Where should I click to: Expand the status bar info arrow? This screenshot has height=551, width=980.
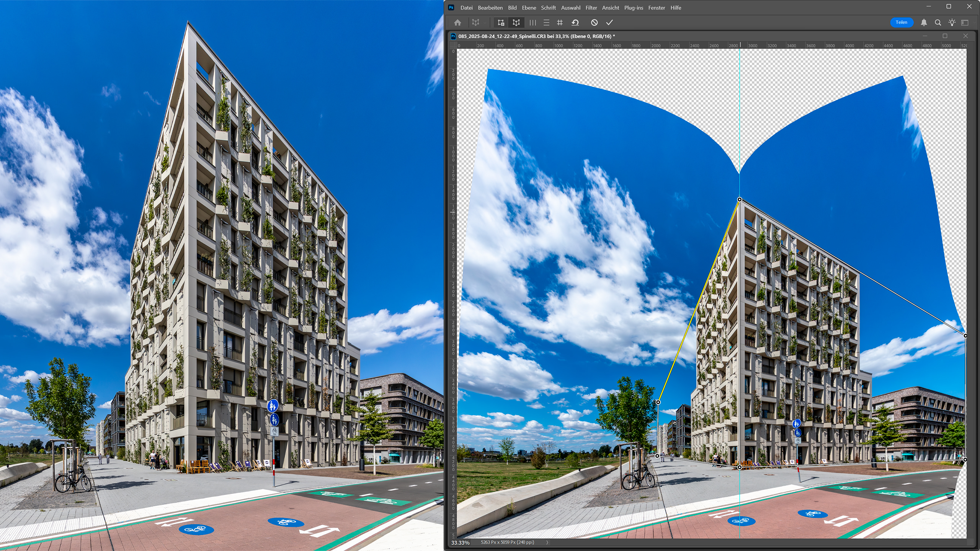pos(547,542)
